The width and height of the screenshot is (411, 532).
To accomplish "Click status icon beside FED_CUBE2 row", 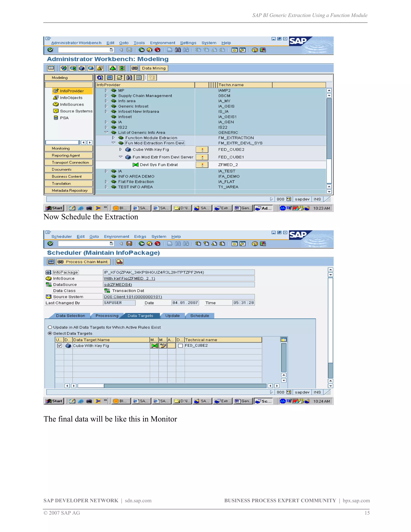I will (x=202, y=150).
